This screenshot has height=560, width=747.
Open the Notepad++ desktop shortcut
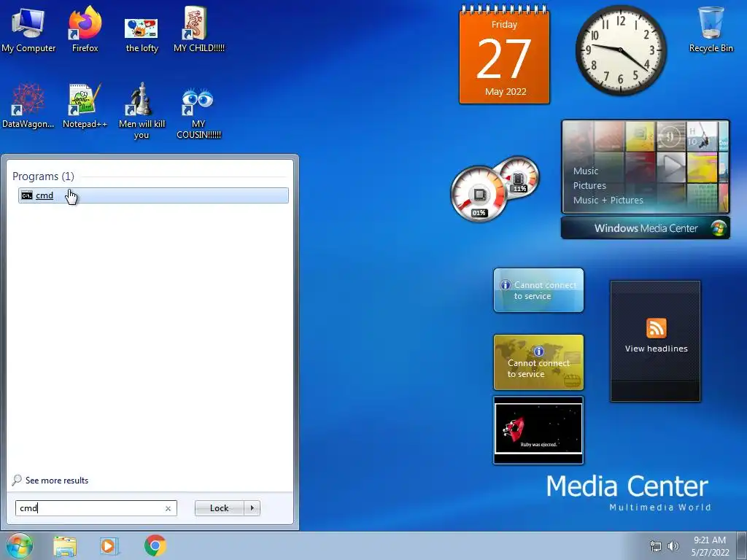click(85, 106)
